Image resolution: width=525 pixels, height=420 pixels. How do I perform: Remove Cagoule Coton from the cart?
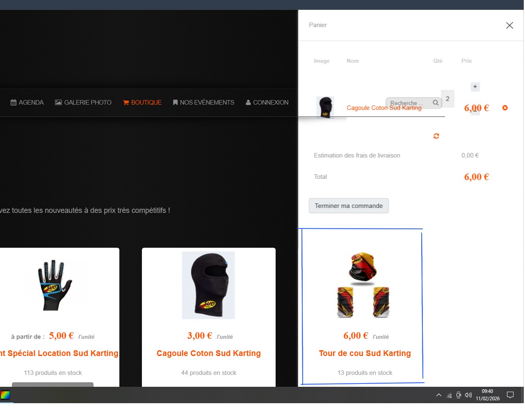click(x=505, y=108)
